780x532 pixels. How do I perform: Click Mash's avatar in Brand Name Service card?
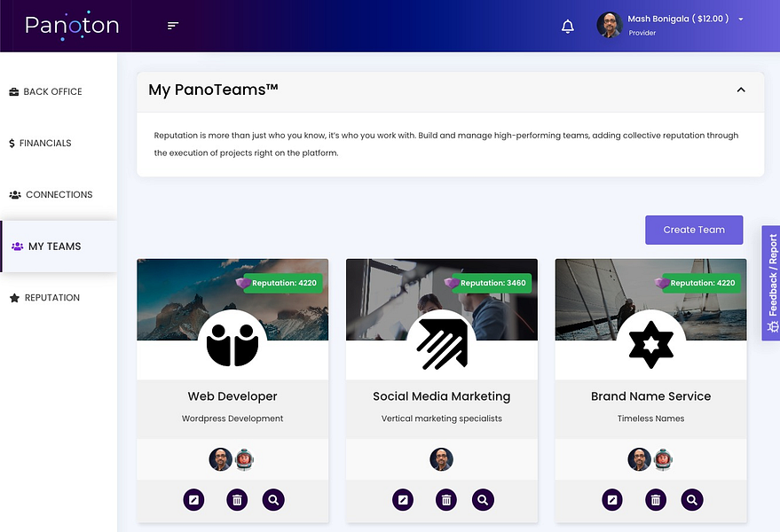click(x=639, y=459)
